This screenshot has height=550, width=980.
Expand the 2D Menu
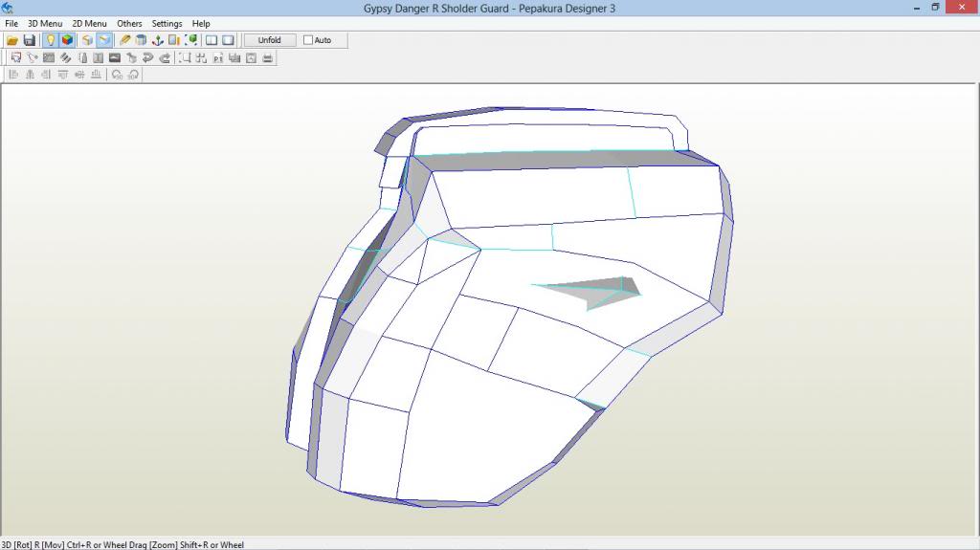[x=89, y=23]
